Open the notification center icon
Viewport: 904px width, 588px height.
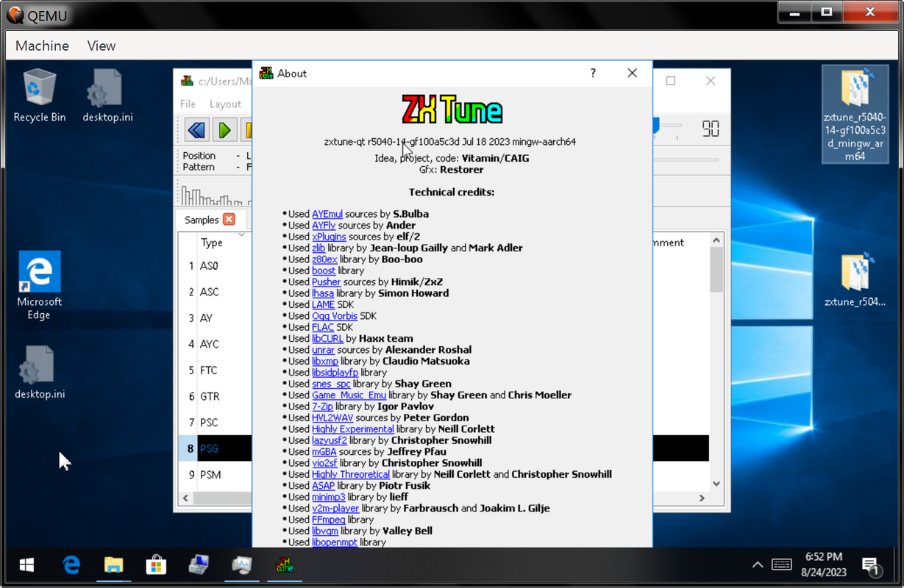pos(871,566)
